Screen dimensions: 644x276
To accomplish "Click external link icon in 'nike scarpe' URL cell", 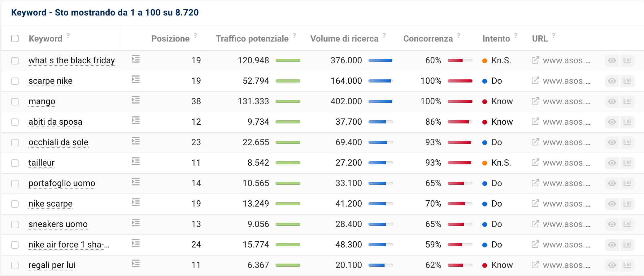I will [x=535, y=203].
